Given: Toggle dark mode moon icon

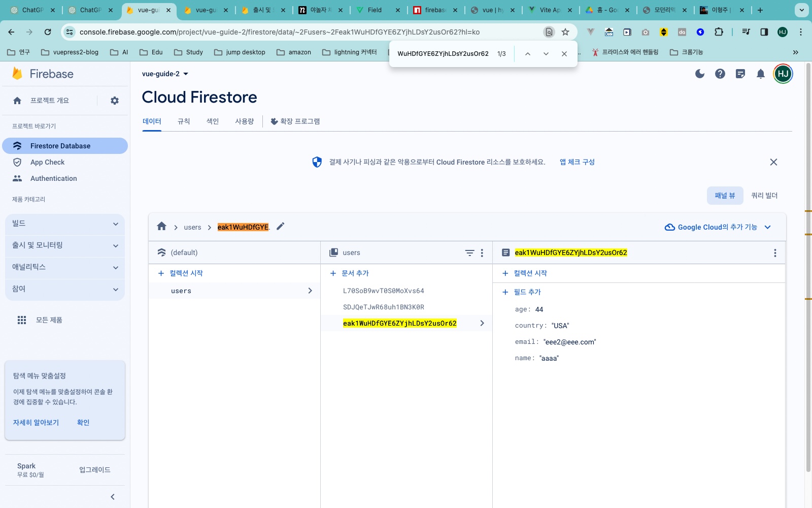Looking at the screenshot, I should [700, 74].
